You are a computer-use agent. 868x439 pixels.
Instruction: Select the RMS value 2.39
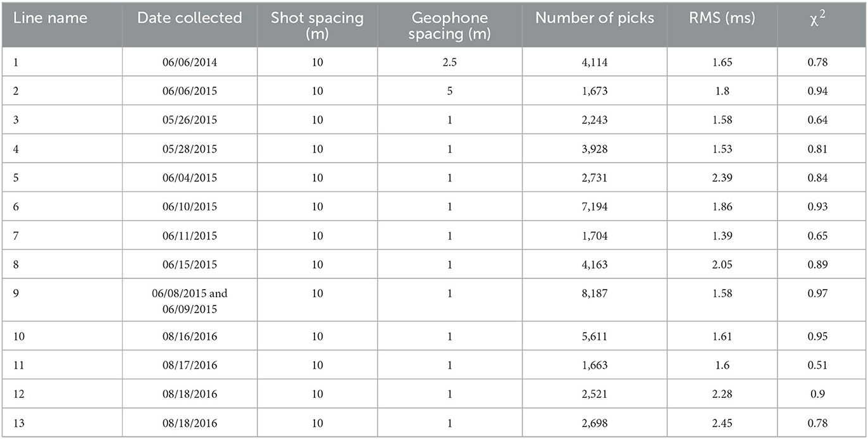pos(722,178)
